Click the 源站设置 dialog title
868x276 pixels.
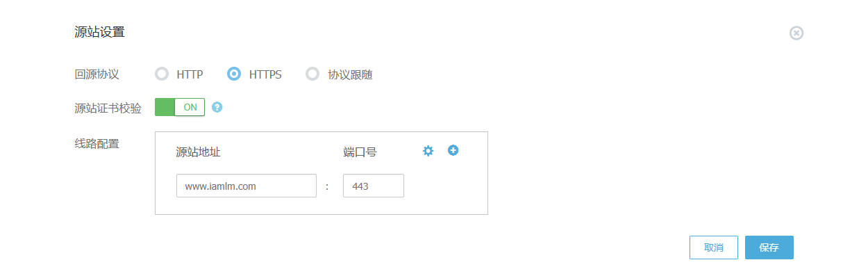click(99, 32)
